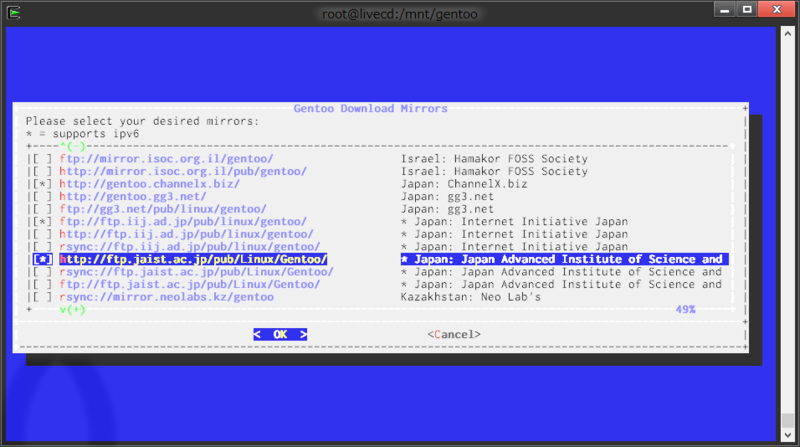Click the terminal scrollbar down arrow
The height and width of the screenshot is (447, 800).
pos(788,435)
